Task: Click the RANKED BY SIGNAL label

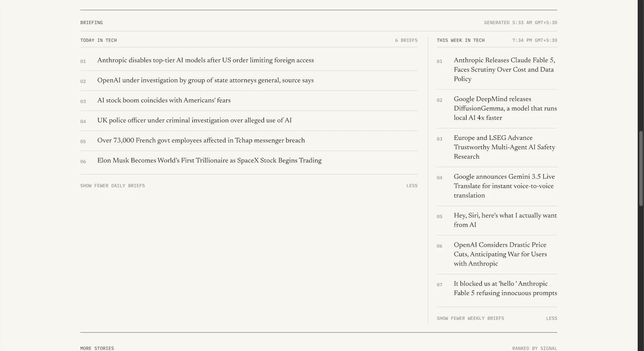Action: [535, 348]
